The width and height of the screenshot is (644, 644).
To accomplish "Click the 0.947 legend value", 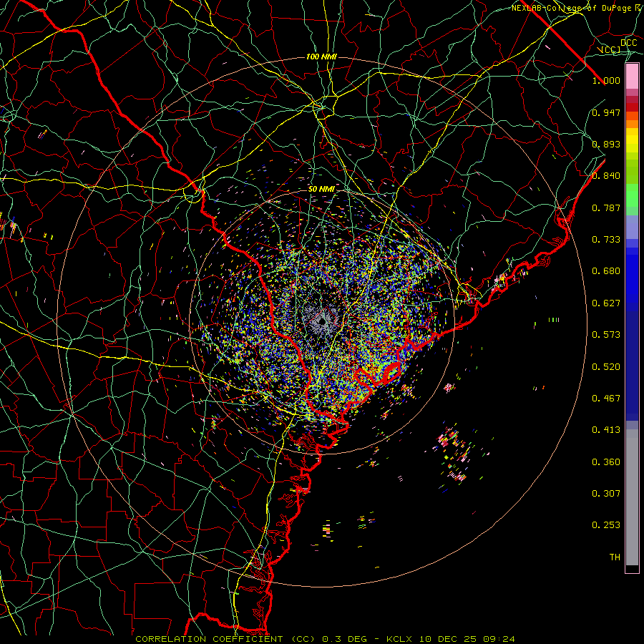I will [x=606, y=112].
